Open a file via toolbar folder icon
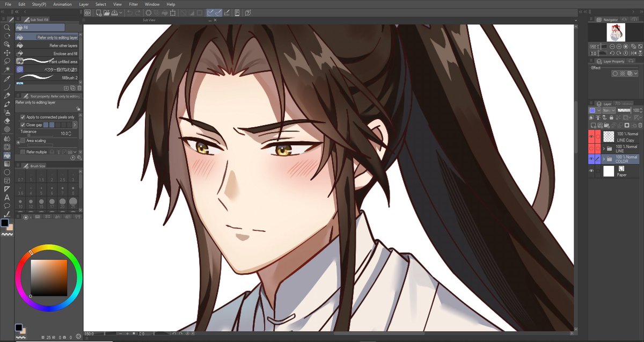 tap(107, 12)
